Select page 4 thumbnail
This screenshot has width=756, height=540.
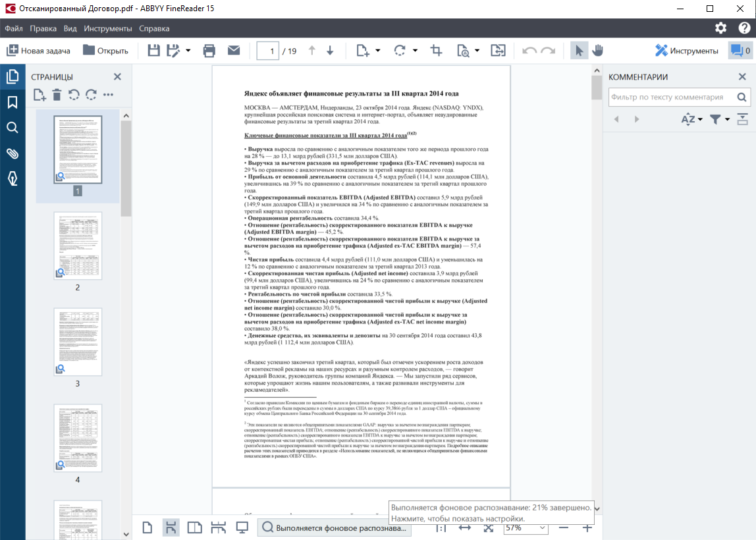pyautogui.click(x=78, y=438)
